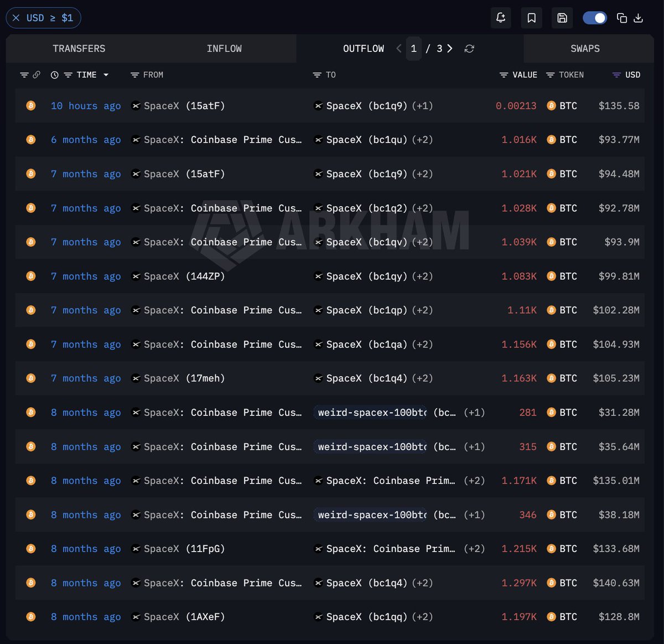This screenshot has height=644, width=664.
Task: Click the refresh icon beside pagination
Action: tap(469, 49)
